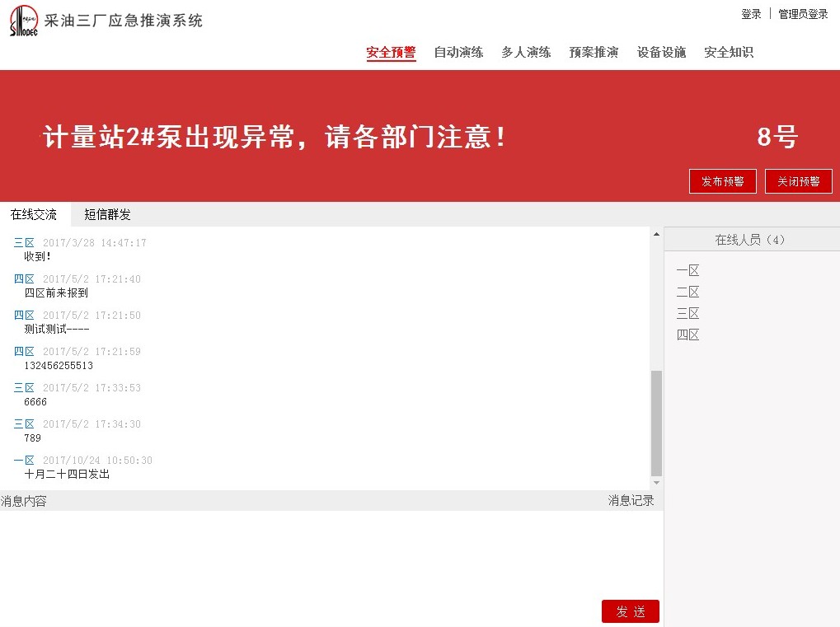The height and width of the screenshot is (627, 840).
Task: Click the Sinopec logo icon
Action: click(24, 21)
